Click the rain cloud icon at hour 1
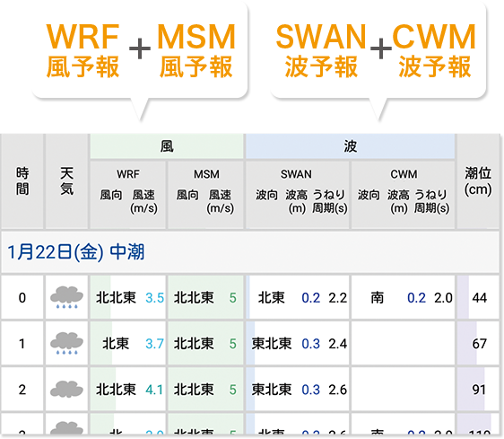Screen dimensions: 504x439 [67, 344]
